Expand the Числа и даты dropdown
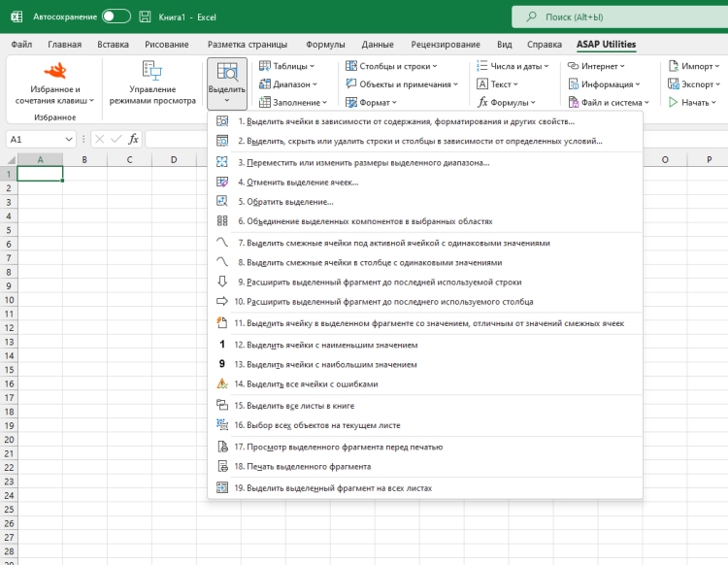The width and height of the screenshot is (728, 565). (x=513, y=66)
